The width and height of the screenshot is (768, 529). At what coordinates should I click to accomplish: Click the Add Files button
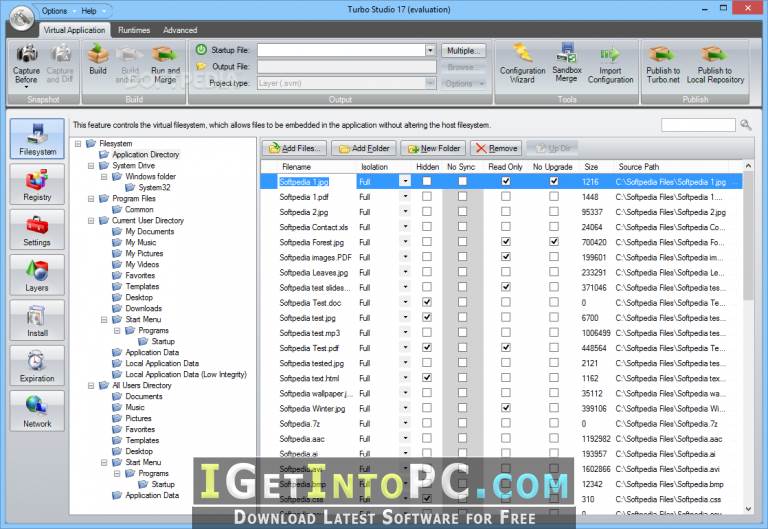pos(294,148)
